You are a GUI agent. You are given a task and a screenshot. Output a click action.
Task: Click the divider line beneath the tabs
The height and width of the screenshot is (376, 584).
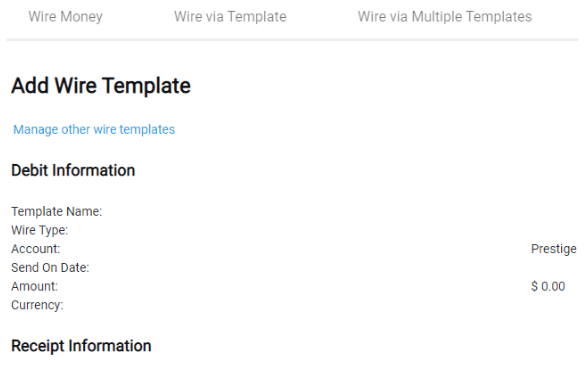pyautogui.click(x=292, y=39)
